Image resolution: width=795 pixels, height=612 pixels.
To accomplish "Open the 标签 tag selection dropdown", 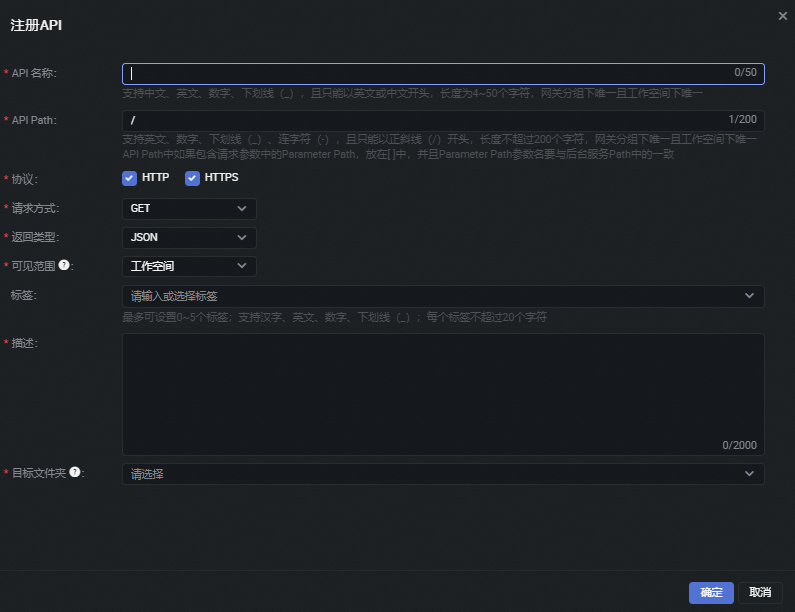I will coord(443,296).
